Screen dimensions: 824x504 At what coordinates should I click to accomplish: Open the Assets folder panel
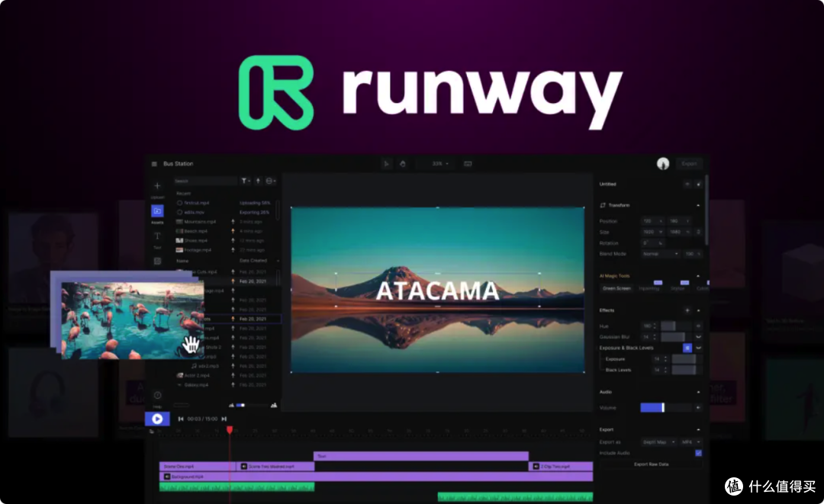tap(157, 211)
